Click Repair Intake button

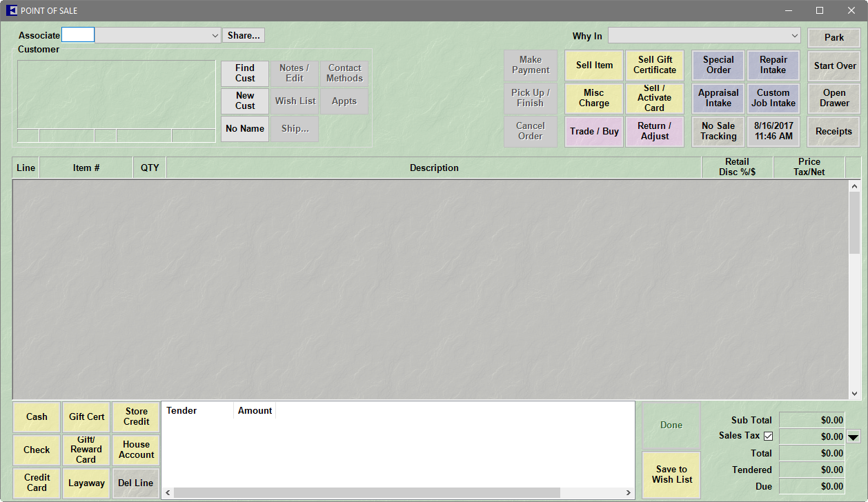point(773,65)
